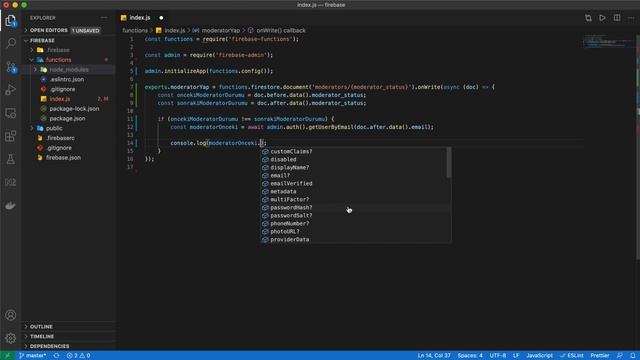Collapse the functions folder
The width and height of the screenshot is (640, 360).
click(69, 60)
